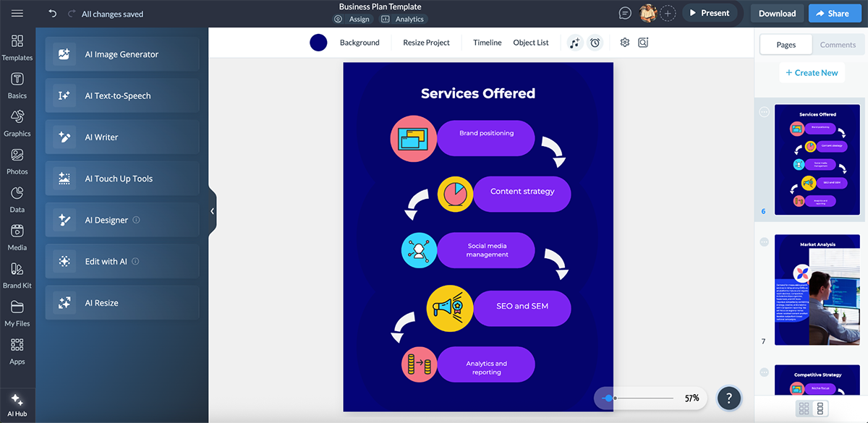This screenshot has height=423, width=868.
Task: Add music using the music note icon
Action: [x=574, y=43]
